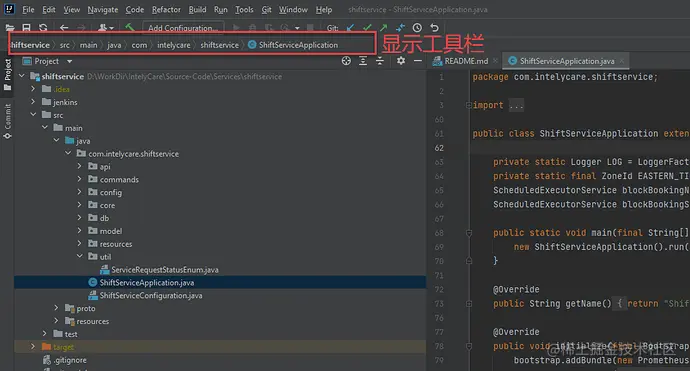Open the Build menu
This screenshot has width=690, height=371.
197,9
